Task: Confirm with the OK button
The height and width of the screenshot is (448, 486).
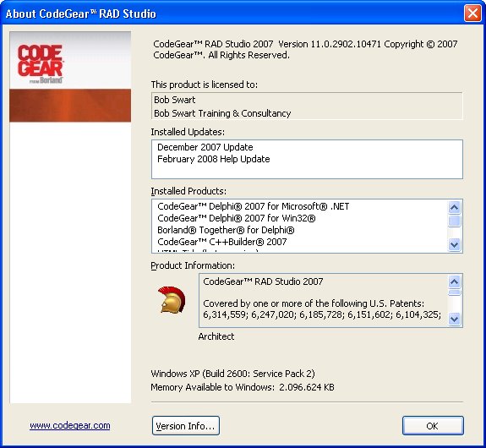Action: point(433,426)
